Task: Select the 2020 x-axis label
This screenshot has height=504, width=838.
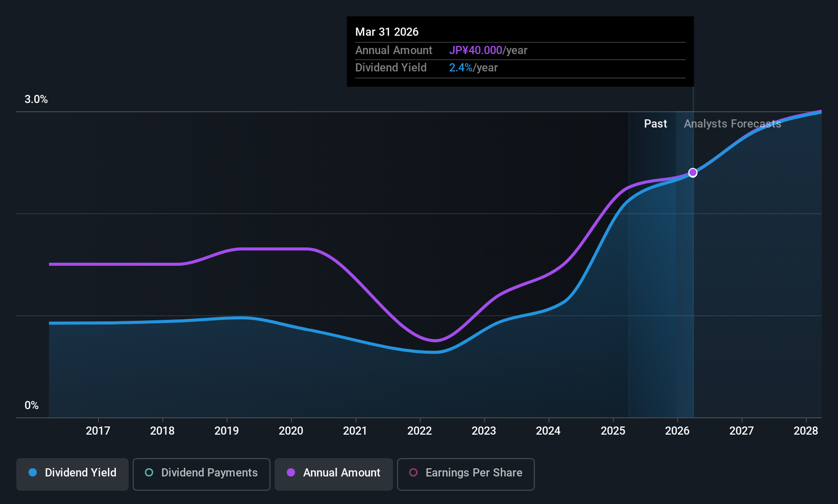Action: click(x=291, y=431)
